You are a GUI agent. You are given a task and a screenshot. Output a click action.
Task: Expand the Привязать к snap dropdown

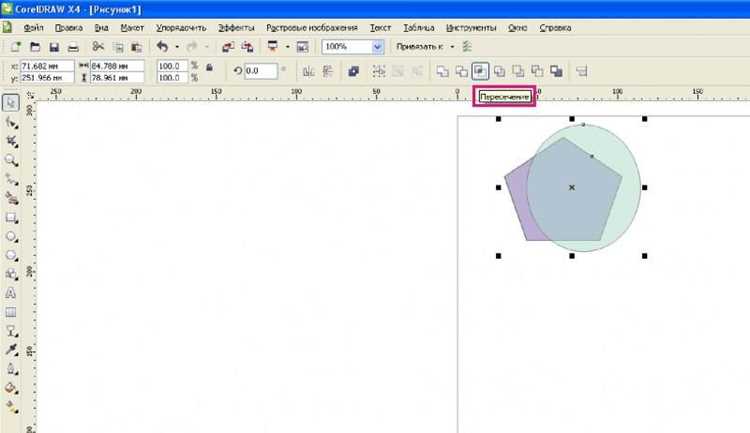coord(452,47)
